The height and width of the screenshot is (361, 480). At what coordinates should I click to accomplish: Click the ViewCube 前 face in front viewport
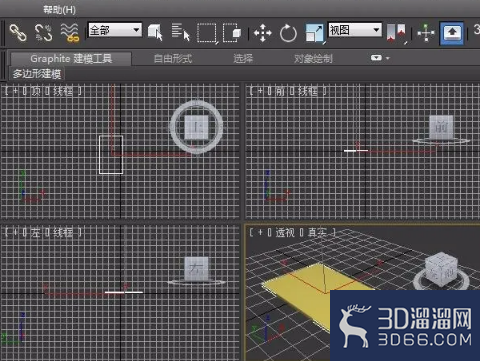point(441,127)
